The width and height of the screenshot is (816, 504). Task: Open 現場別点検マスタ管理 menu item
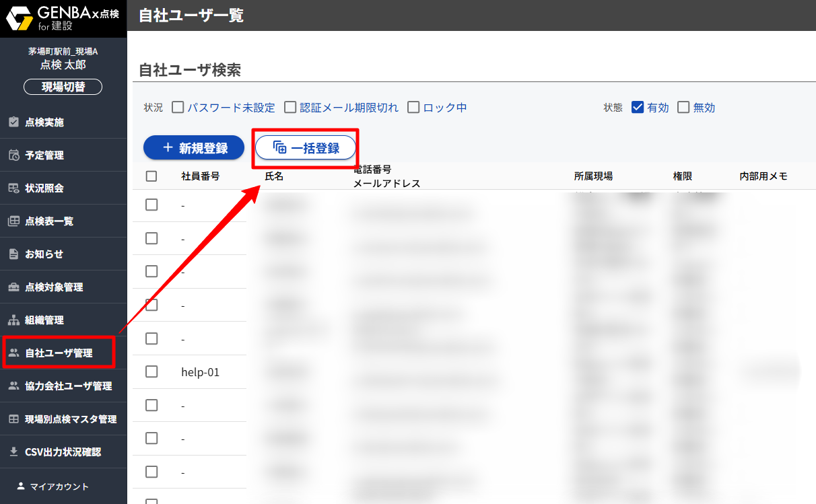click(71, 419)
